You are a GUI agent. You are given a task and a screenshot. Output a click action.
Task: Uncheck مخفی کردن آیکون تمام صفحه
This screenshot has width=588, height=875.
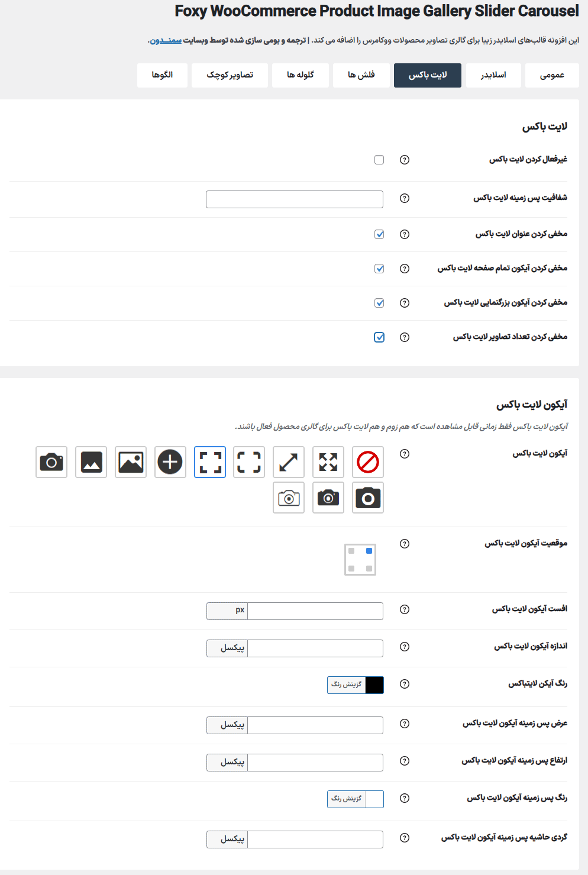tap(379, 269)
